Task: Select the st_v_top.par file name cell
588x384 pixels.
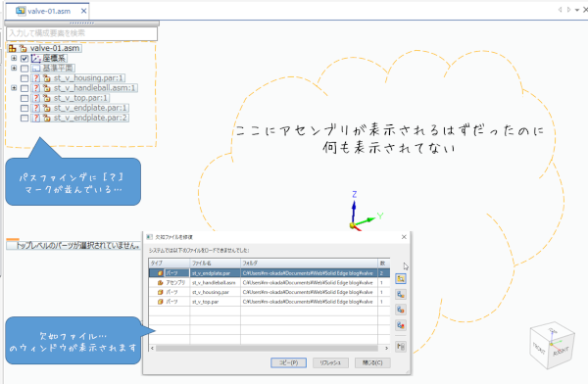Action: coord(215,302)
